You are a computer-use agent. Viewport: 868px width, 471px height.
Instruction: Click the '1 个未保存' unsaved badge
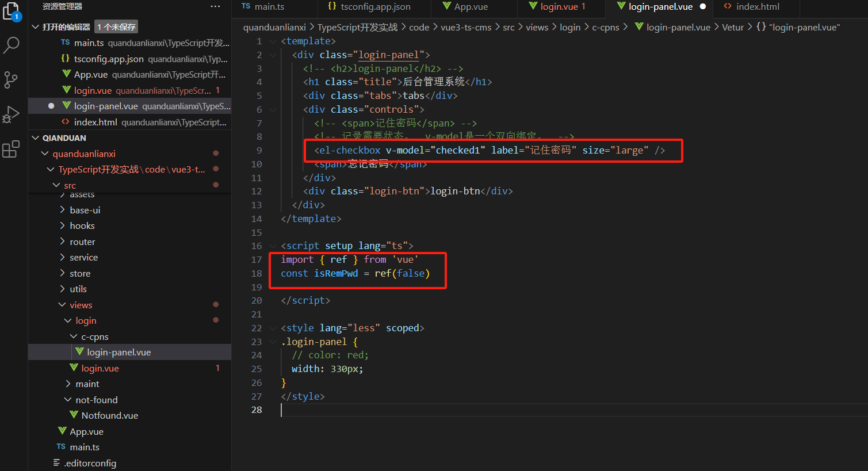click(116, 27)
